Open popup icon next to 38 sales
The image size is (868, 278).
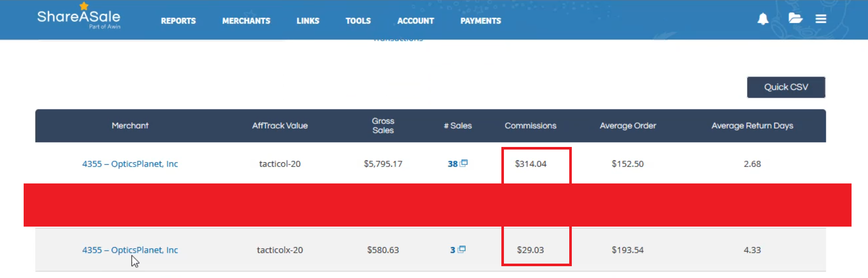[463, 163]
